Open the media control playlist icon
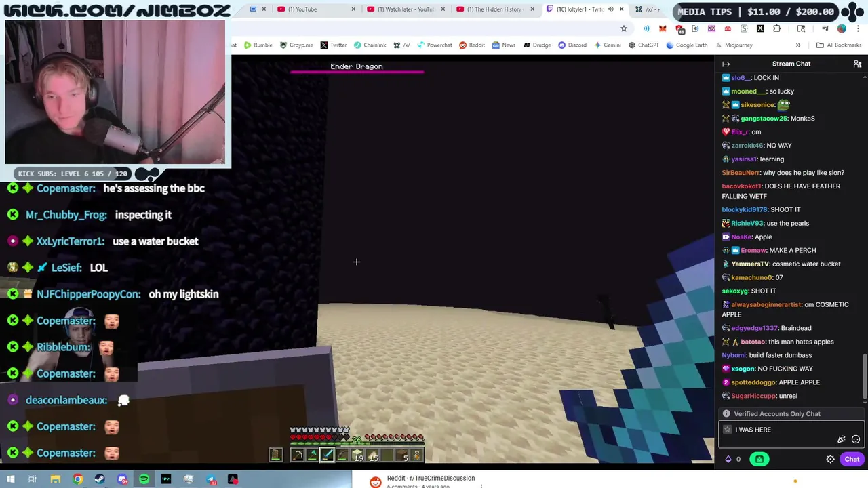The image size is (868, 488). click(x=825, y=28)
